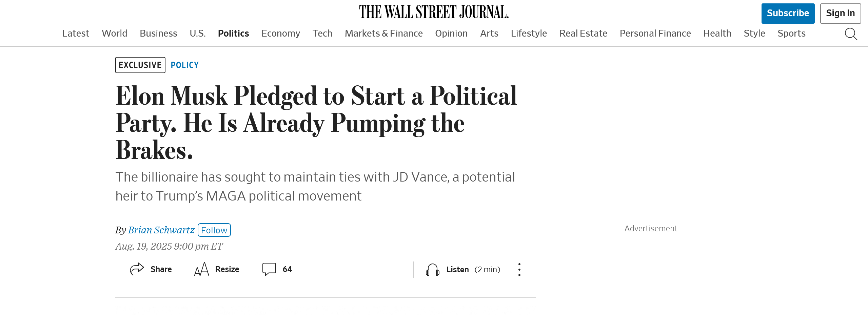This screenshot has width=868, height=315.
Task: Click the Sign In button
Action: [841, 14]
